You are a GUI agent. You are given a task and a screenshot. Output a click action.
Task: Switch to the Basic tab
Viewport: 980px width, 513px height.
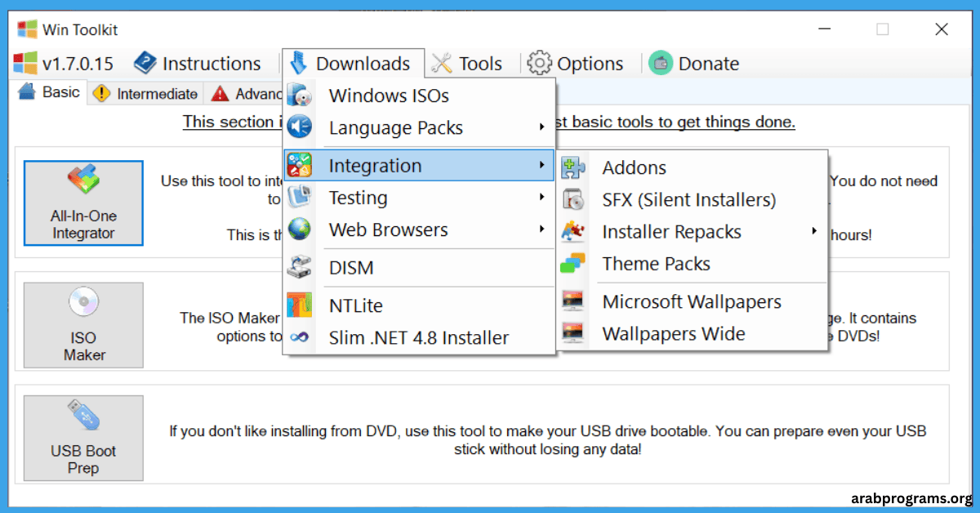coord(50,91)
